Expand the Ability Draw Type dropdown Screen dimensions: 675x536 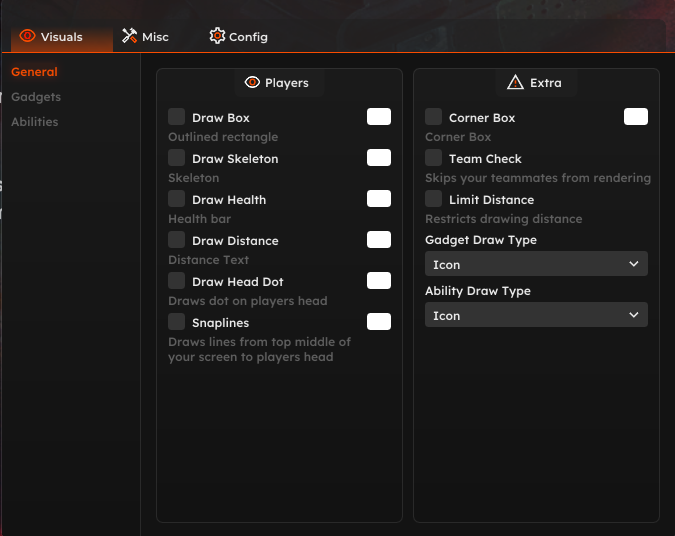point(536,315)
